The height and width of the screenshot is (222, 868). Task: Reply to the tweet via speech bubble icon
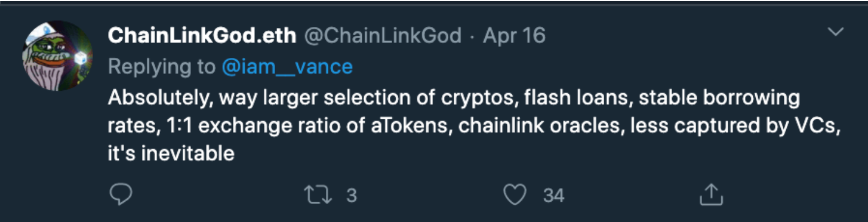[121, 193]
